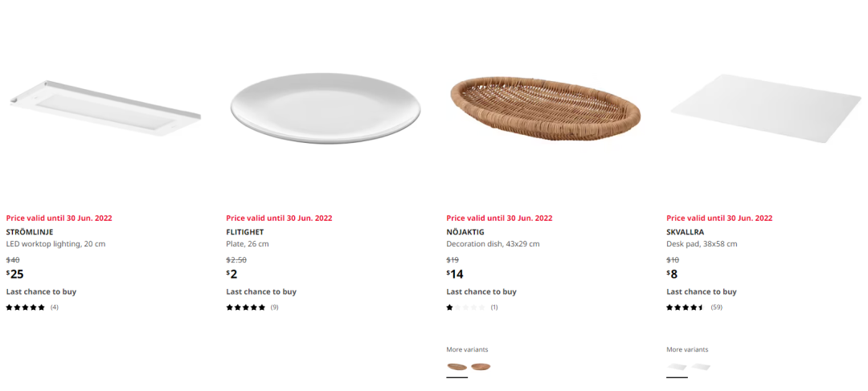Click the $25 price of STRÖMLINJE
868x391 pixels.
coord(15,274)
